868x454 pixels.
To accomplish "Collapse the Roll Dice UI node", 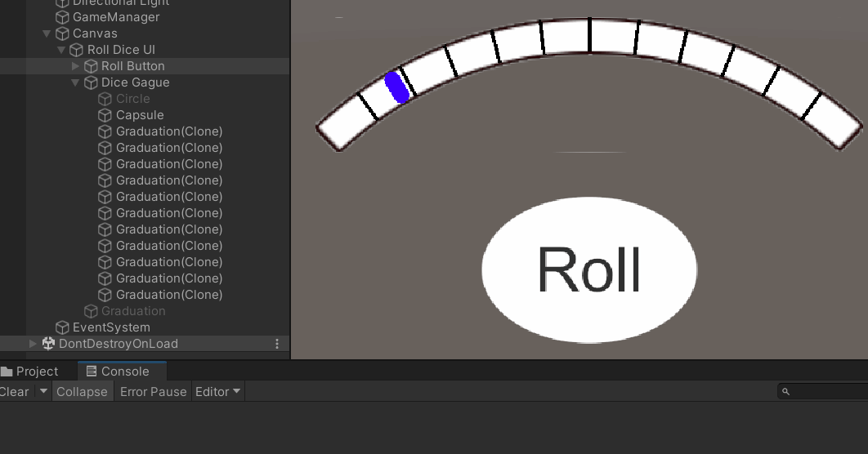I will [61, 50].
